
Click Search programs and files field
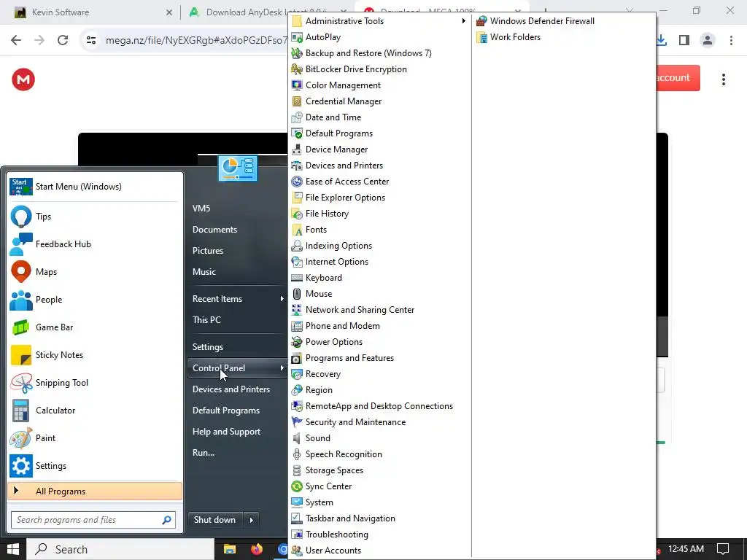click(93, 520)
